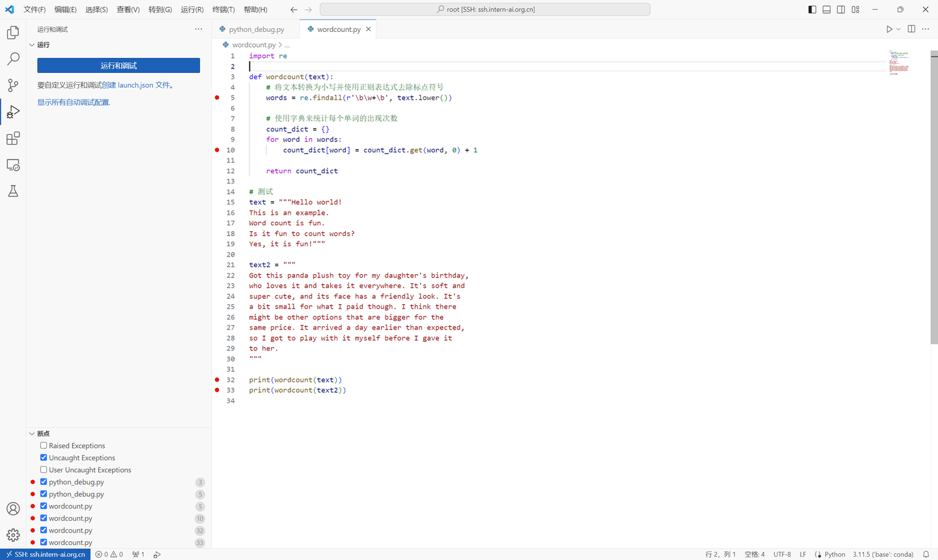Check User Uncaught Exceptions option
Image resolution: width=938 pixels, height=560 pixels.
coord(44,470)
